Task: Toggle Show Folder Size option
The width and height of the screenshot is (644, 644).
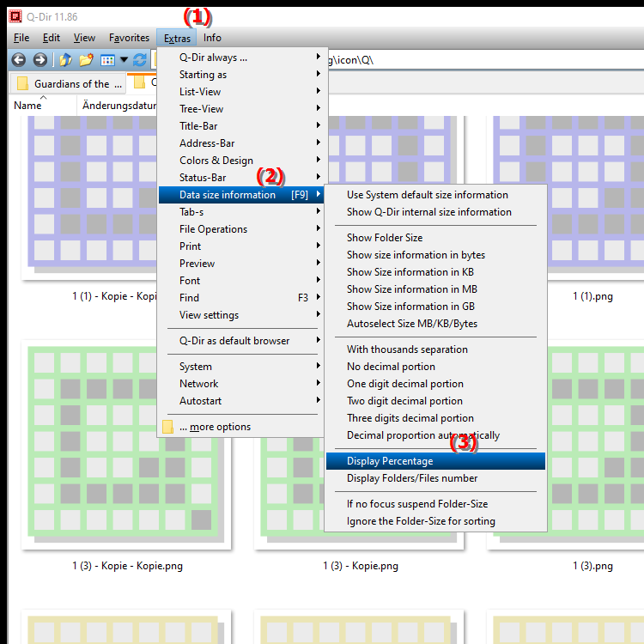Action: (x=435, y=238)
